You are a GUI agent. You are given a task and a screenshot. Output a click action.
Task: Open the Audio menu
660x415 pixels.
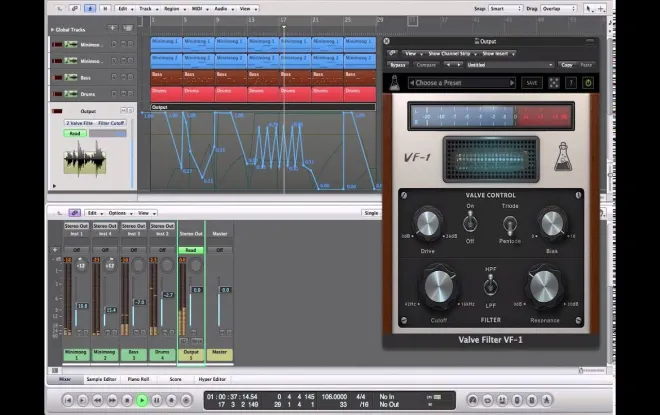click(223, 8)
